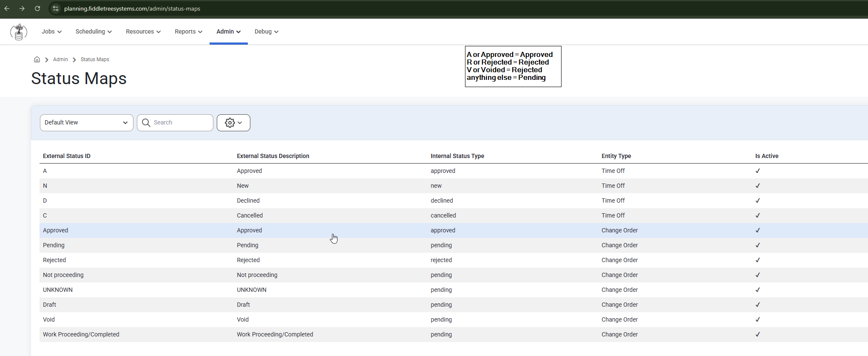Click 'Not proceeding' in External Status ID column

click(63, 275)
